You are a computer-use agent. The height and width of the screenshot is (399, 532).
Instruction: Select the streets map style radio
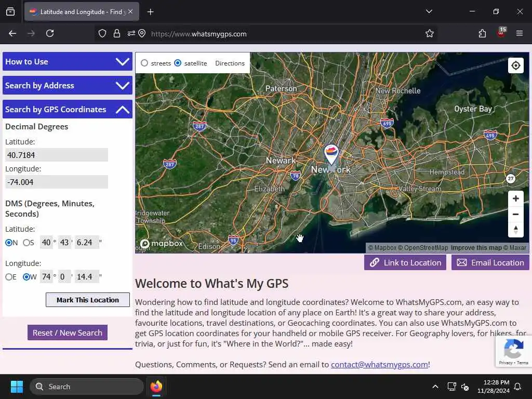[144, 63]
